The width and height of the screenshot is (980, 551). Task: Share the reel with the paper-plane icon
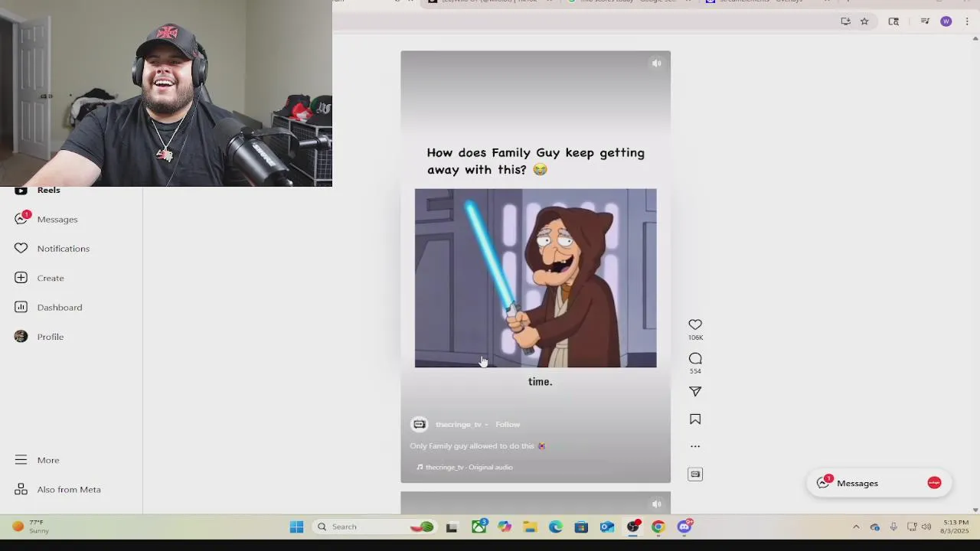(695, 392)
